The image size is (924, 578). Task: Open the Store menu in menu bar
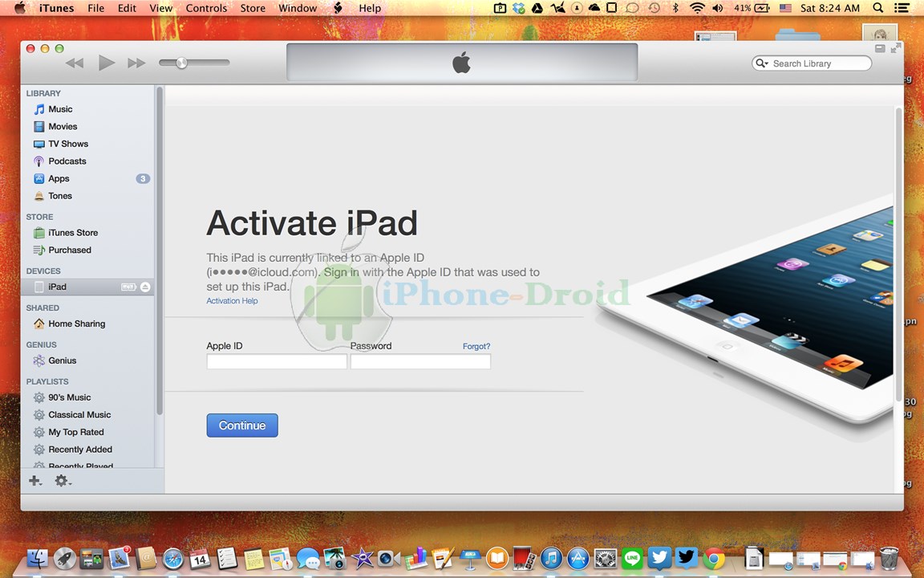(x=253, y=8)
